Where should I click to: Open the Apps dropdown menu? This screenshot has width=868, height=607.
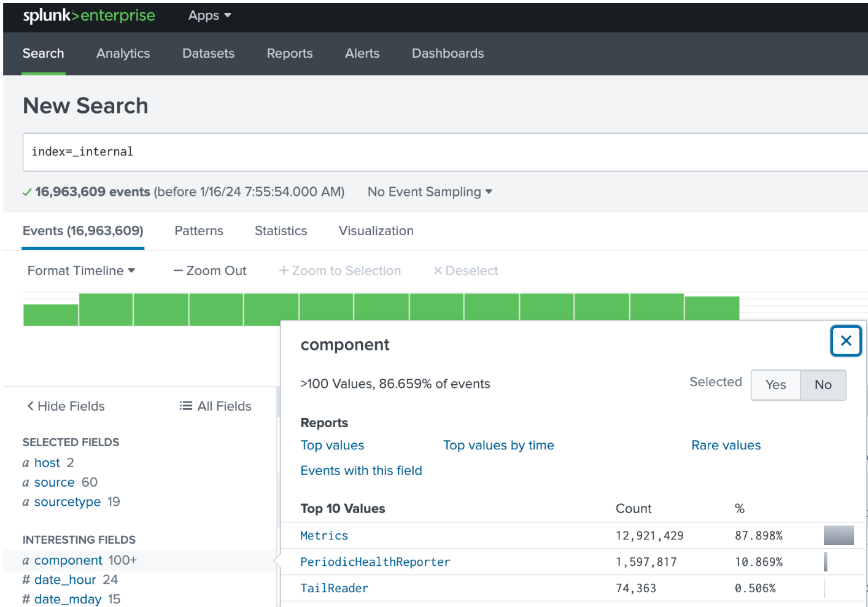click(x=209, y=16)
